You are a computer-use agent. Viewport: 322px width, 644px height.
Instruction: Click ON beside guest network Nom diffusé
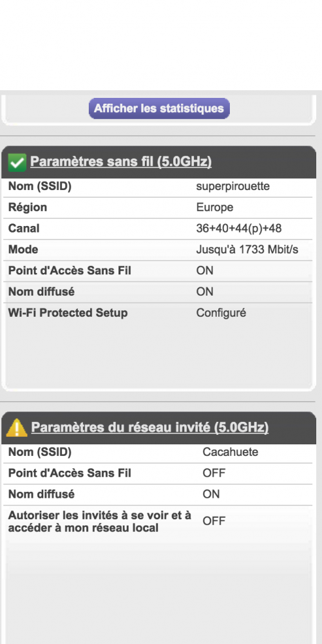tap(211, 494)
